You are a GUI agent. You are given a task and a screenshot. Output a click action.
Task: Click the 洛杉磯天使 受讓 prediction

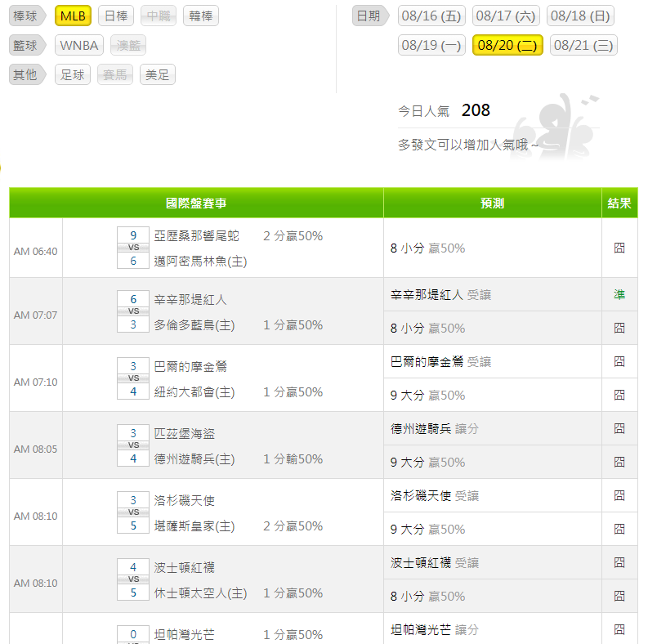[435, 495]
